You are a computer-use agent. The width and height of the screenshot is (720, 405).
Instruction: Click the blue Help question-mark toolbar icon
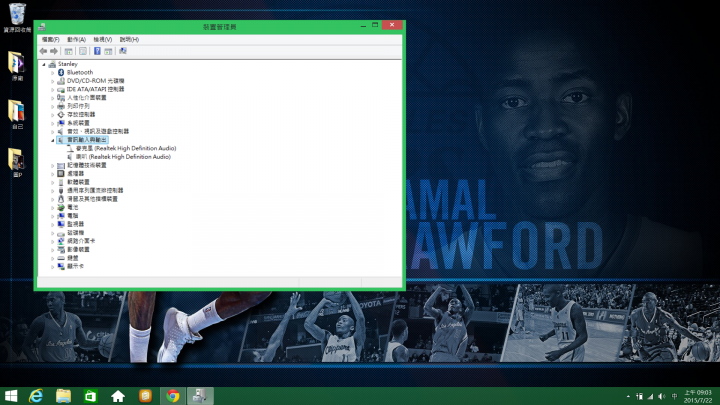(x=97, y=51)
